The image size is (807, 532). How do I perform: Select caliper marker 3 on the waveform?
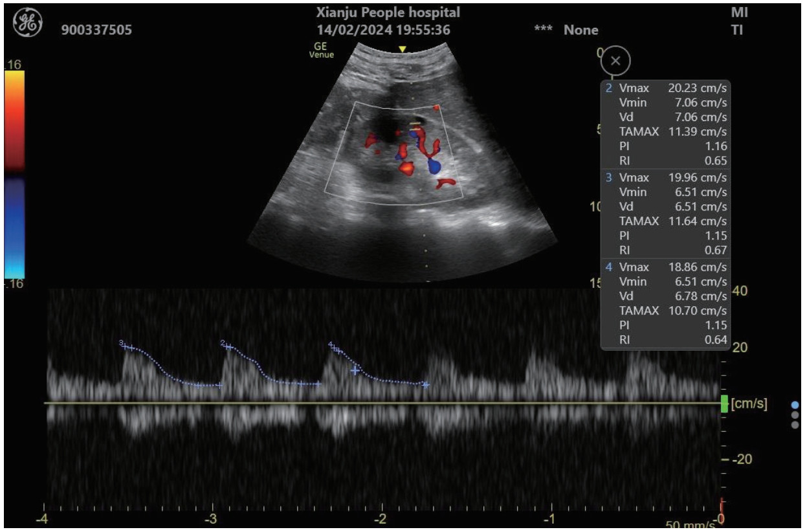pos(125,346)
